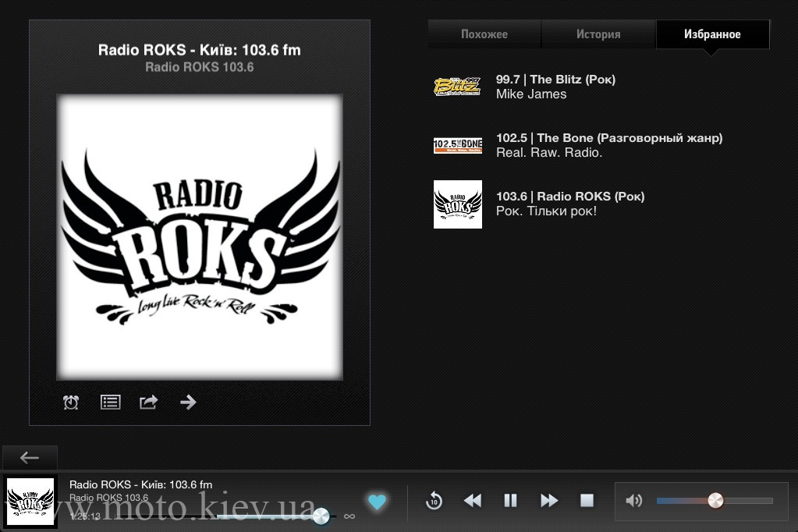The image size is (798, 532).
Task: Click the 'Real. Raw. Radio.' subtitle
Action: click(549, 153)
